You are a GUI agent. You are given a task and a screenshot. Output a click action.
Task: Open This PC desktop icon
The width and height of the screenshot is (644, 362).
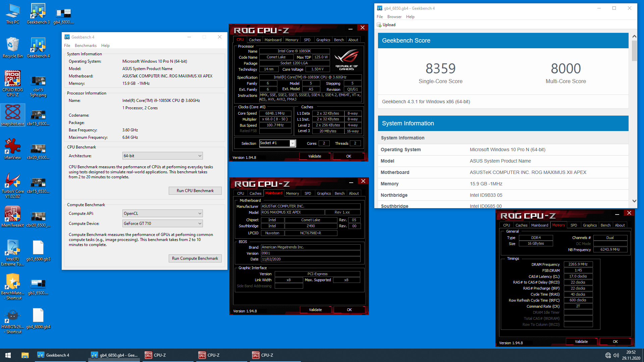(x=13, y=14)
